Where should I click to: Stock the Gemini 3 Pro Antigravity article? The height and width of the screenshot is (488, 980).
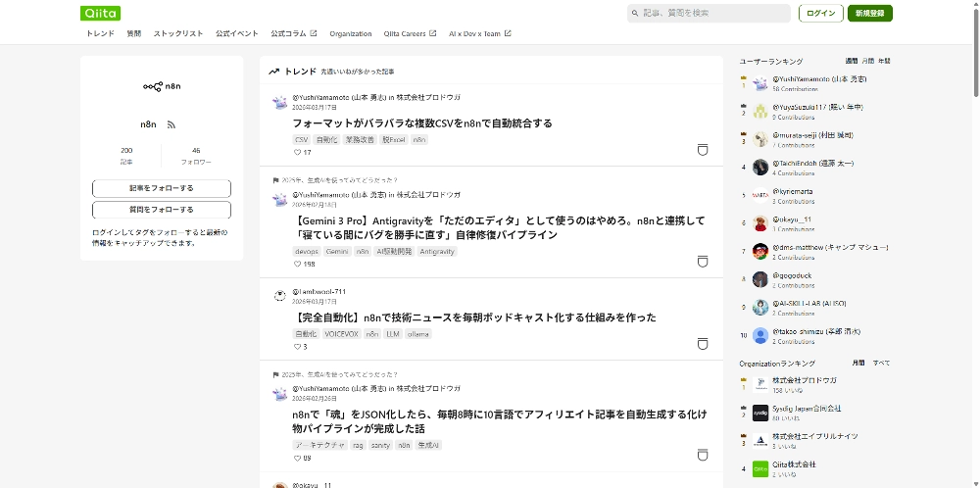(702, 262)
